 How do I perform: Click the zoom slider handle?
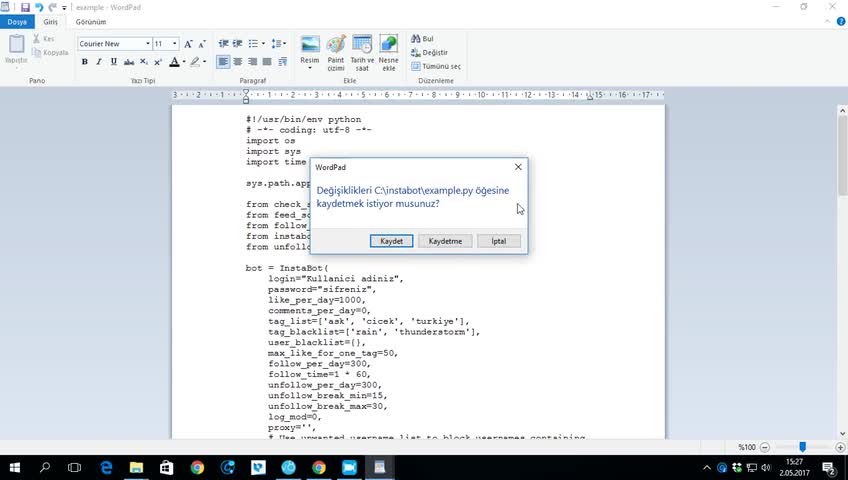(x=803, y=446)
